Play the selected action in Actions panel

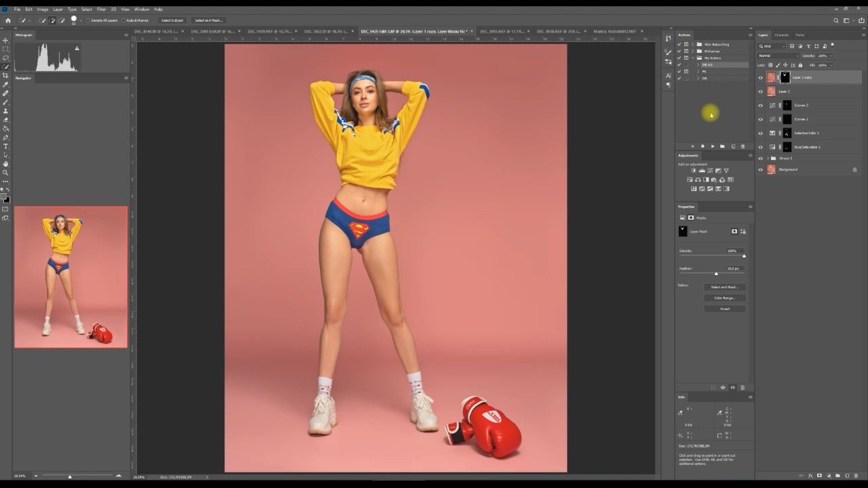(712, 146)
